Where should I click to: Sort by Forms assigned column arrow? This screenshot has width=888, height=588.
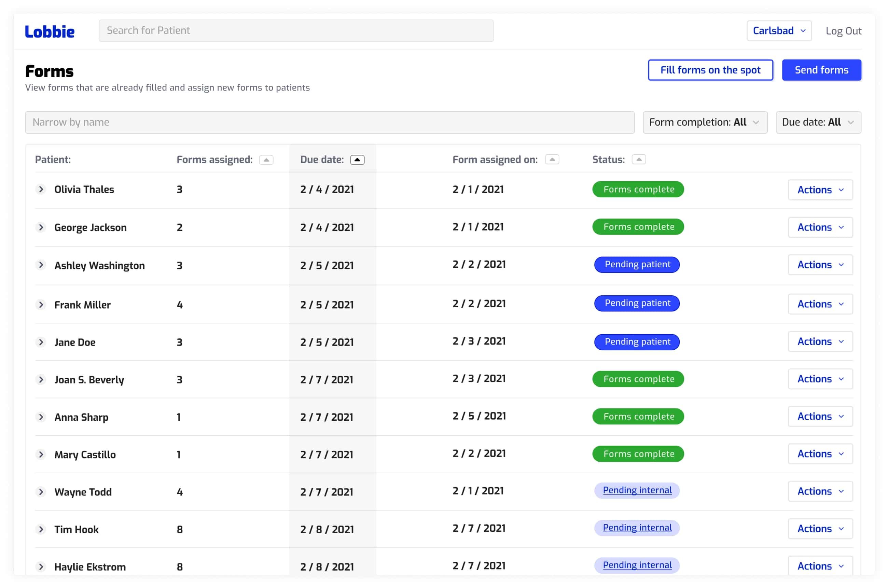click(x=266, y=160)
